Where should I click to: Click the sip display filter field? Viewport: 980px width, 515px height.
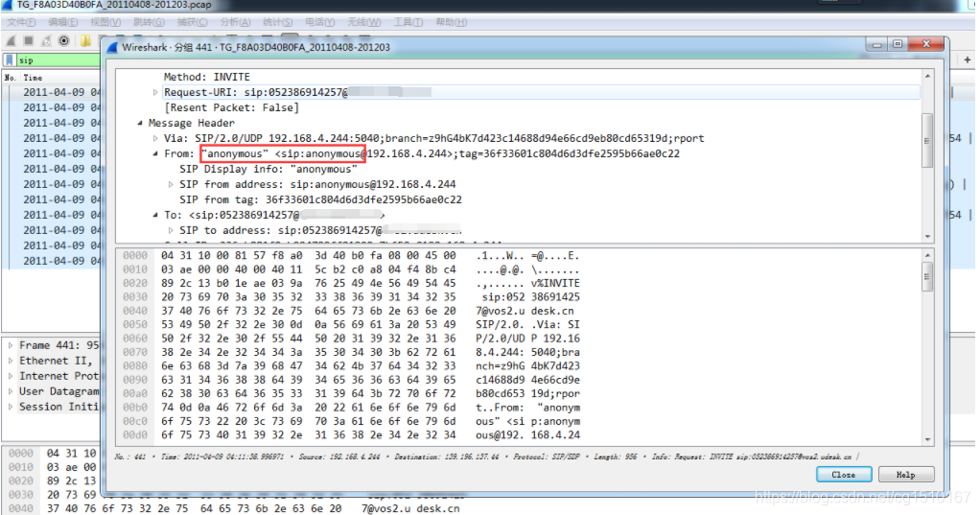tap(58, 60)
